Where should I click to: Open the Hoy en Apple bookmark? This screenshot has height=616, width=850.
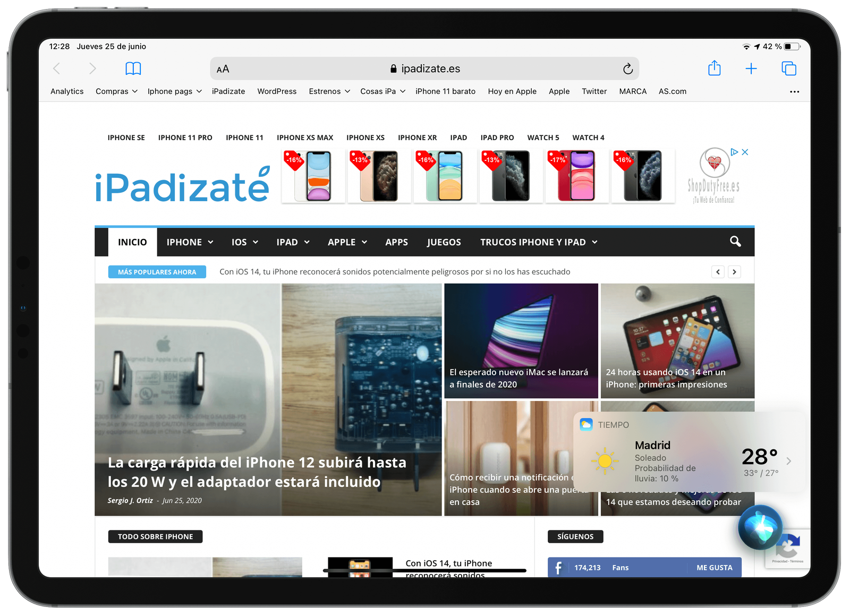512,91
